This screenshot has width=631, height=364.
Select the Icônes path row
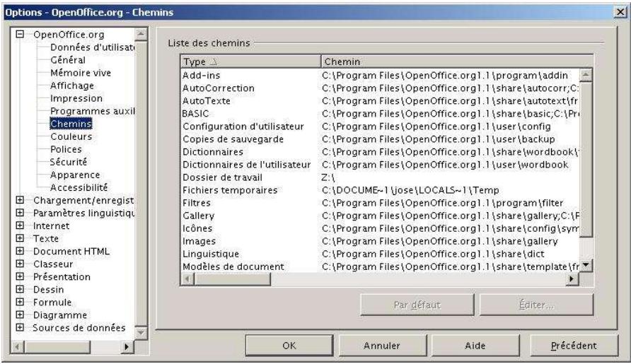pyautogui.click(x=381, y=228)
